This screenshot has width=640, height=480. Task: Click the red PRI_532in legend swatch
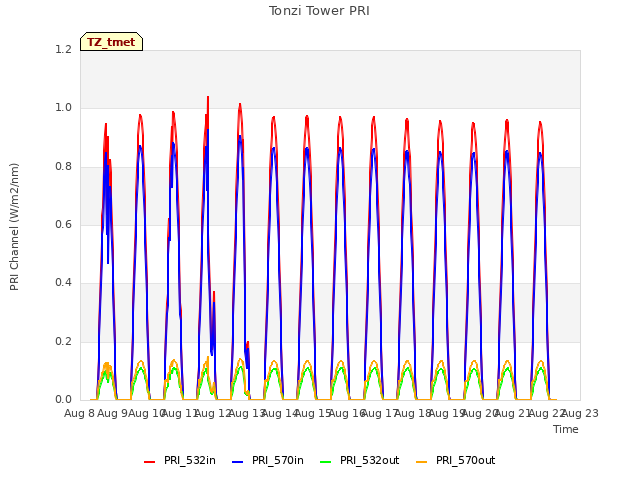(150, 462)
